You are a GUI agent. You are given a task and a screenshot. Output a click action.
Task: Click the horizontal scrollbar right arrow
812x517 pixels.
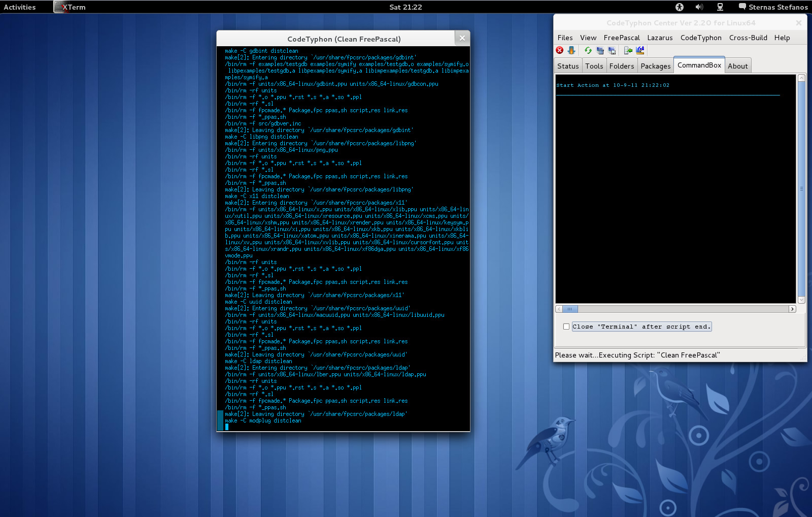coord(792,309)
